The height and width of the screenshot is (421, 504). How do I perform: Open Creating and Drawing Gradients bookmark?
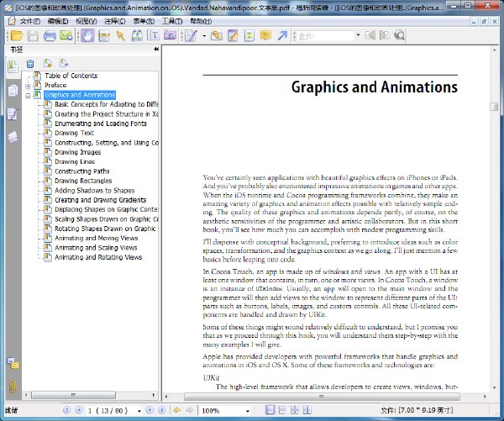pyautogui.click(x=100, y=200)
